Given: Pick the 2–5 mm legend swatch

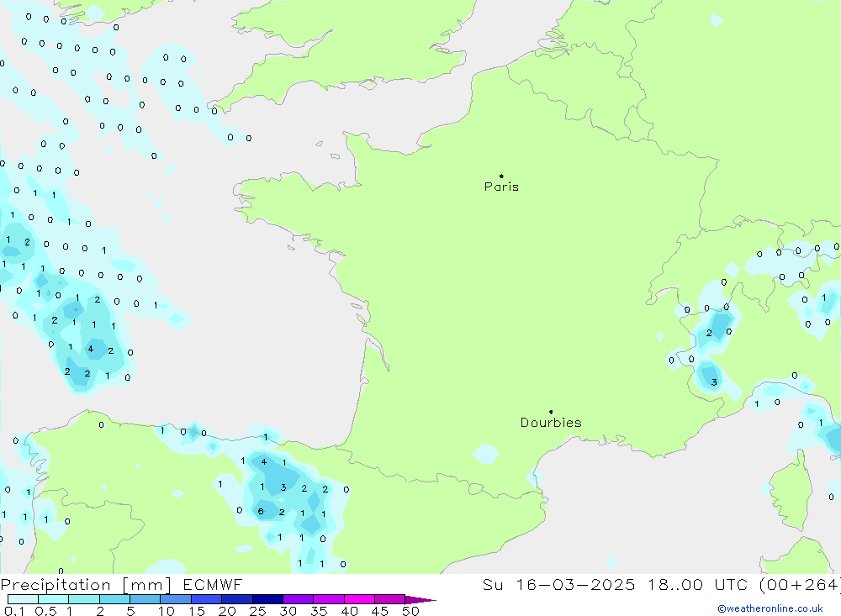Looking at the screenshot, I should coord(114,599).
